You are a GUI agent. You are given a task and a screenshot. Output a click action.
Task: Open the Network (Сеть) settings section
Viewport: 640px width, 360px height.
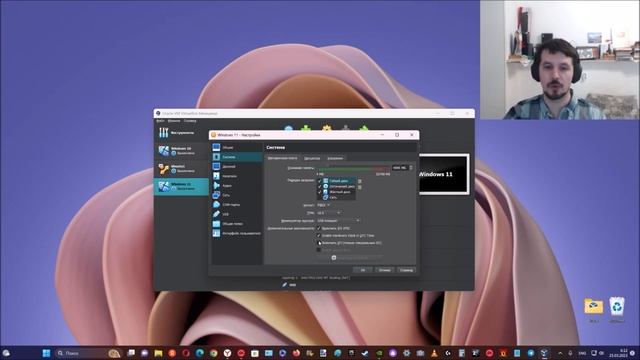pos(237,195)
